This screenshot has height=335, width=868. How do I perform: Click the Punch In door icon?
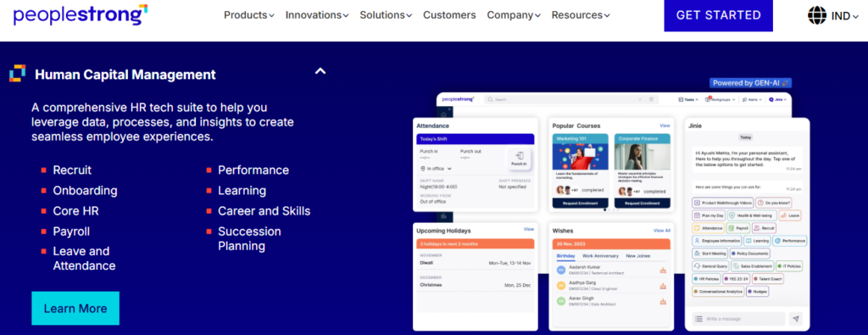point(519,156)
